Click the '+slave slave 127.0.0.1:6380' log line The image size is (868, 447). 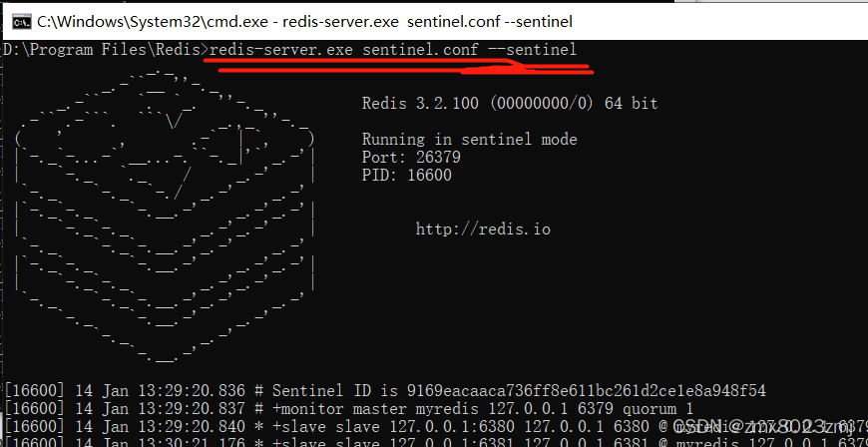coord(436,426)
